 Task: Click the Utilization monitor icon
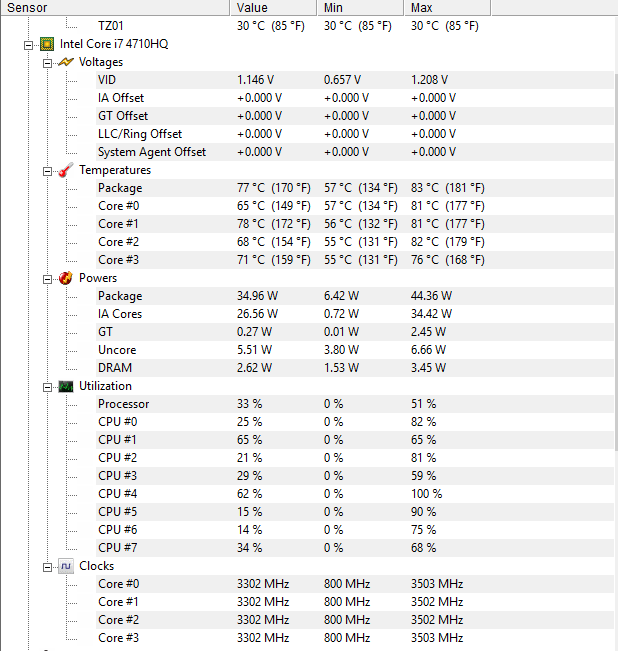66,386
